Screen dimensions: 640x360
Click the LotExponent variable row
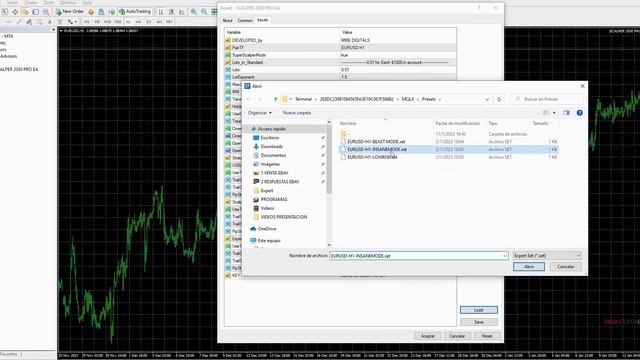coord(340,77)
